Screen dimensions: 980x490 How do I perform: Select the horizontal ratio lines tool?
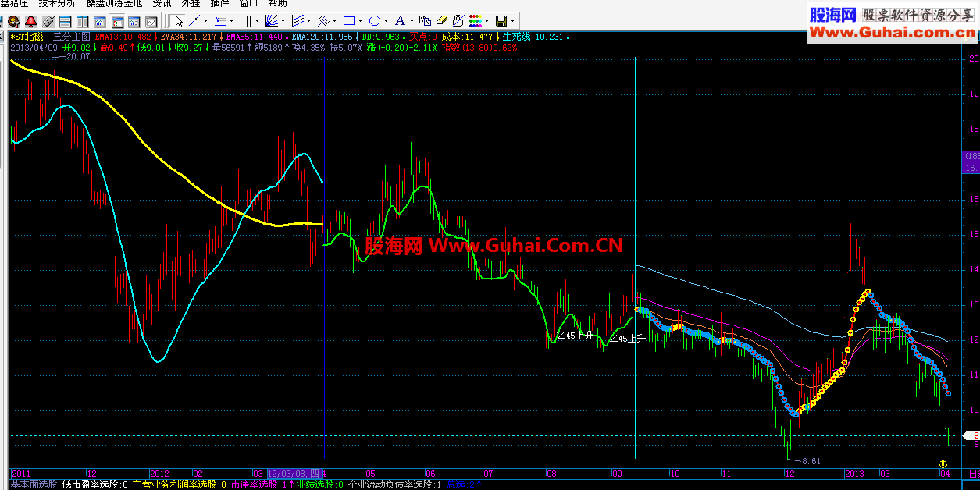click(220, 21)
